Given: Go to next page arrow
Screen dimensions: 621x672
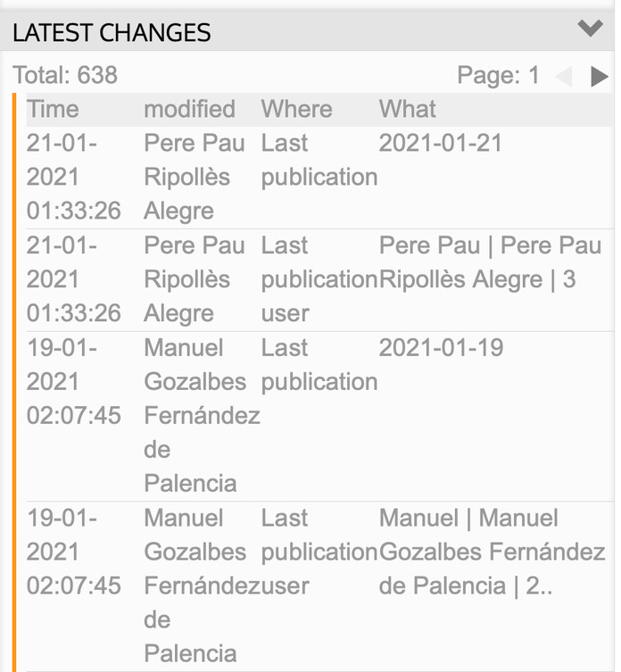Looking at the screenshot, I should (x=600, y=77).
